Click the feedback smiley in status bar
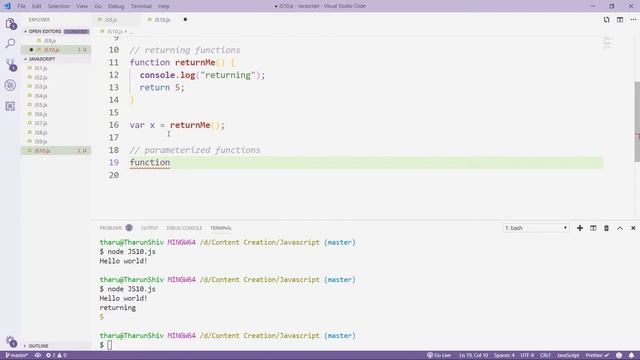Image resolution: width=640 pixels, height=360 pixels. pyautogui.click(x=619, y=356)
